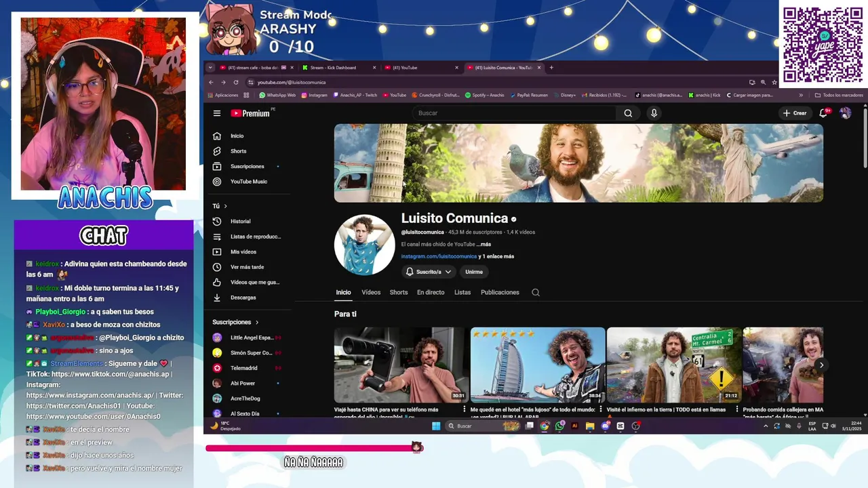Switch to the channel Vídeos tab

click(x=371, y=293)
